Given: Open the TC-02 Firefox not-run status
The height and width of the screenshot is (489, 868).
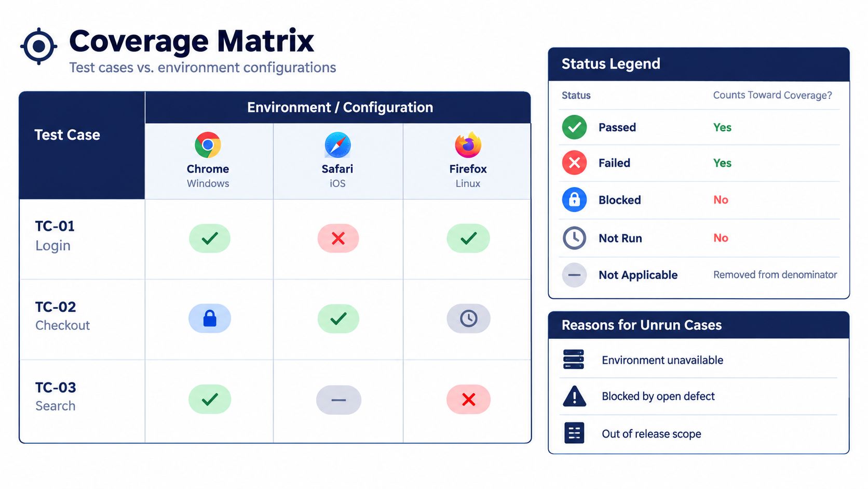Looking at the screenshot, I should click(x=468, y=319).
